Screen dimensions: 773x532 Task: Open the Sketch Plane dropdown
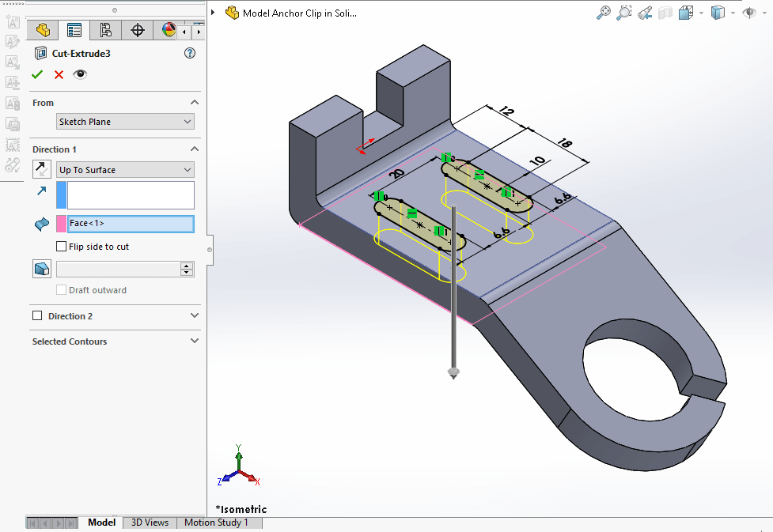click(124, 121)
